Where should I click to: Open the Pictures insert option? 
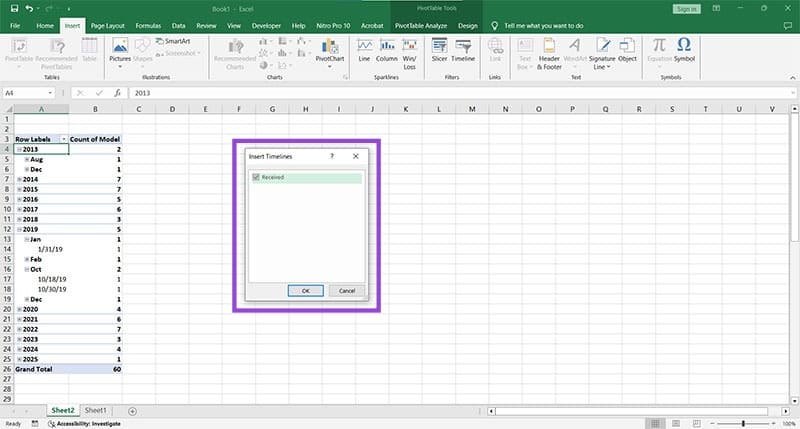point(120,51)
